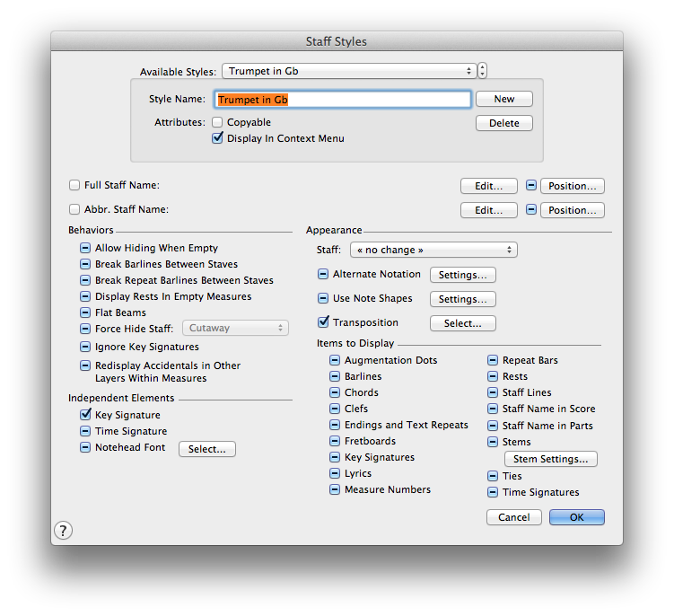Toggle the Clefs display tri-state box
The image size is (674, 616).
(335, 409)
